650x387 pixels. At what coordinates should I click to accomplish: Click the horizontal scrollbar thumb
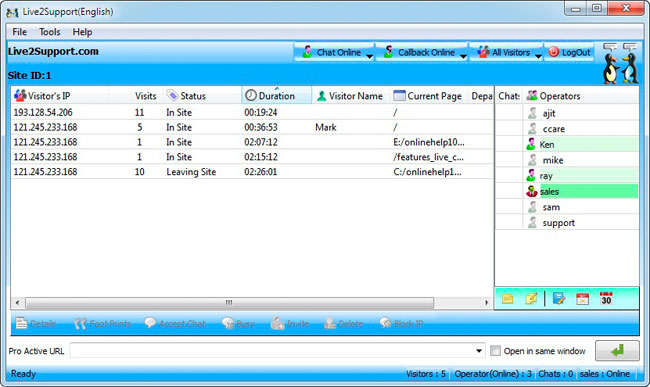coord(229,302)
